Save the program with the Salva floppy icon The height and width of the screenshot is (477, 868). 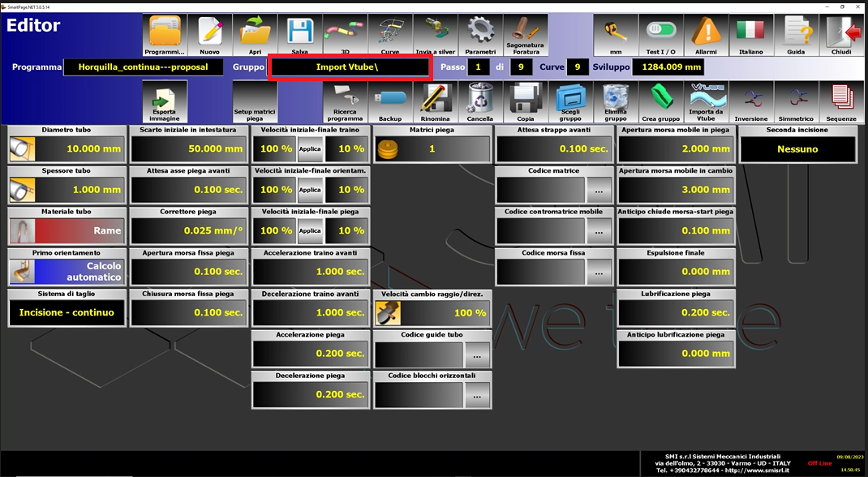point(300,35)
